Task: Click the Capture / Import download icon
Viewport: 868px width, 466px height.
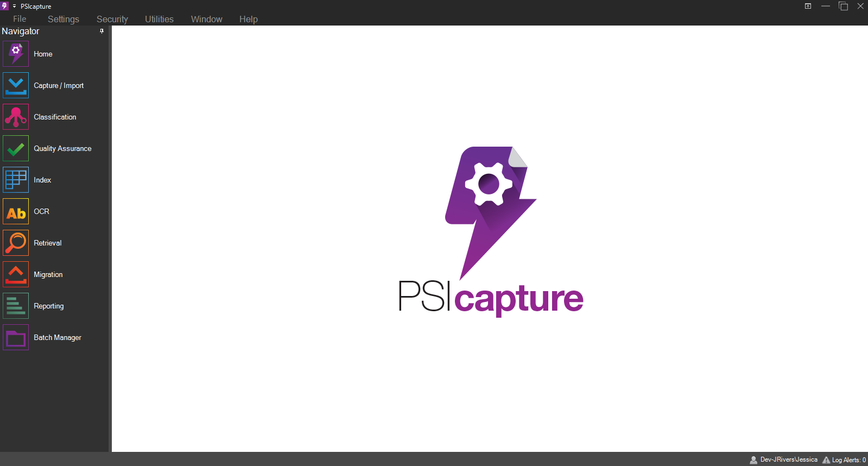Action: 16,85
